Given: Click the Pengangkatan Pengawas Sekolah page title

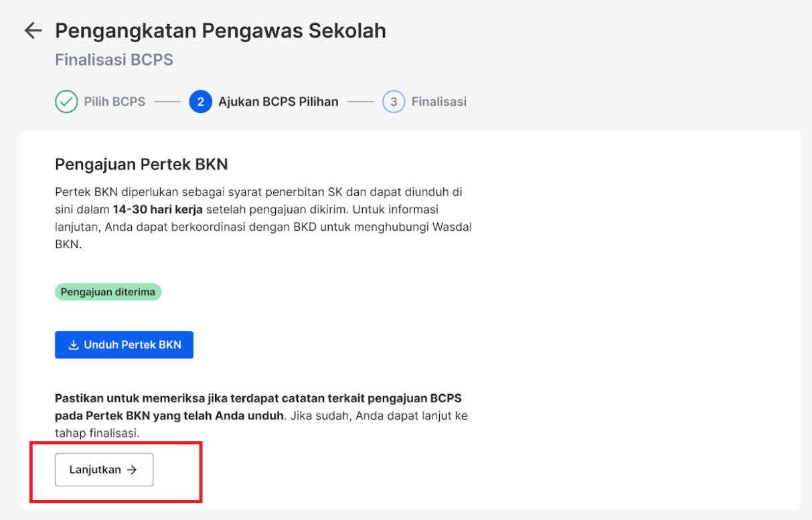Looking at the screenshot, I should pyautogui.click(x=220, y=30).
